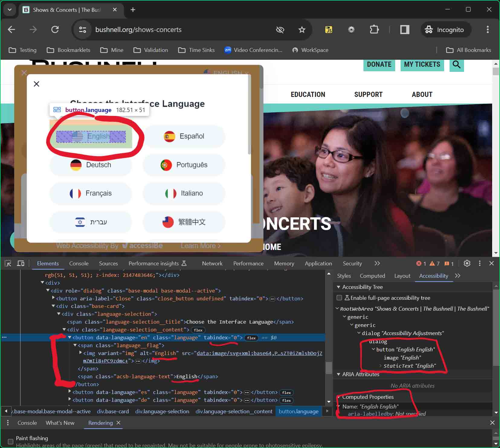Expand the data-language es button node
500x448 pixels.
70,392
